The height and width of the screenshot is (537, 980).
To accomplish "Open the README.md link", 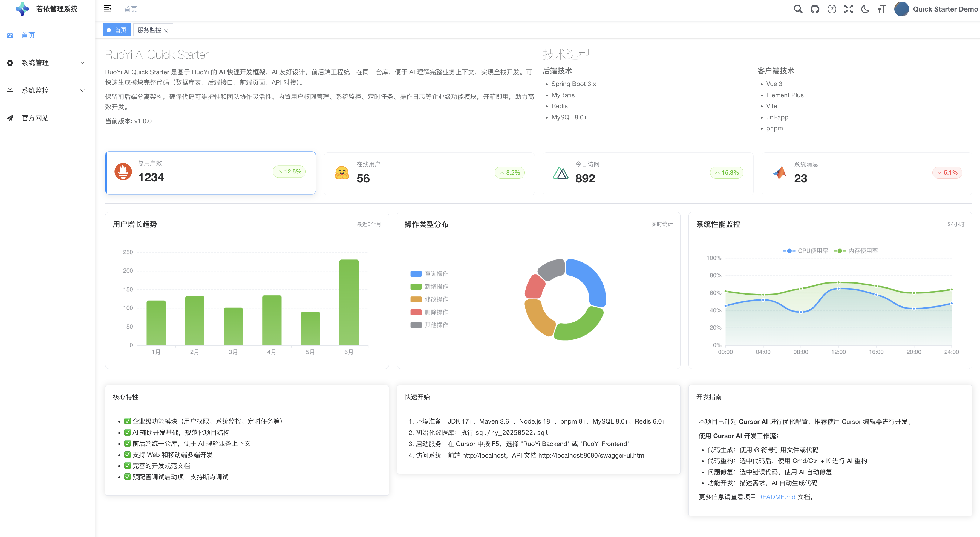I will [776, 497].
